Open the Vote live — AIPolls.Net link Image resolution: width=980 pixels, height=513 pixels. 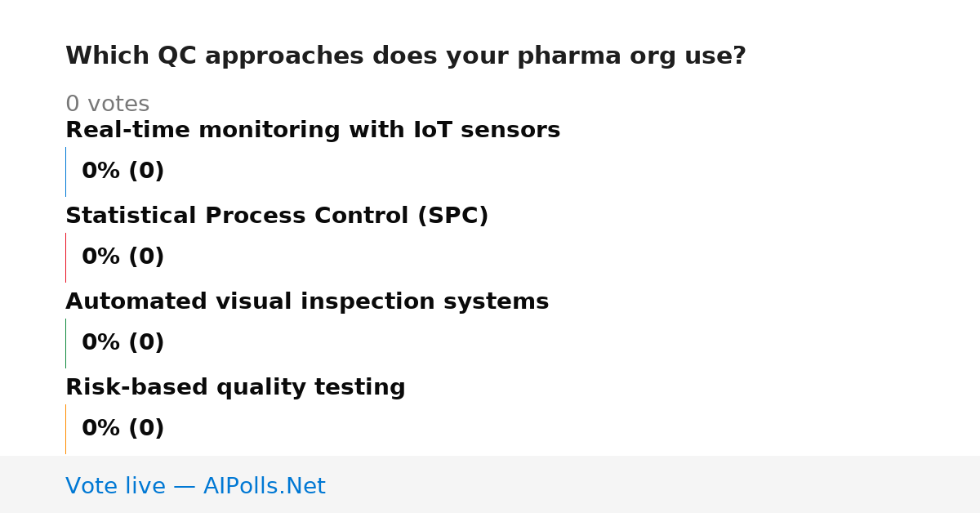pos(195,487)
